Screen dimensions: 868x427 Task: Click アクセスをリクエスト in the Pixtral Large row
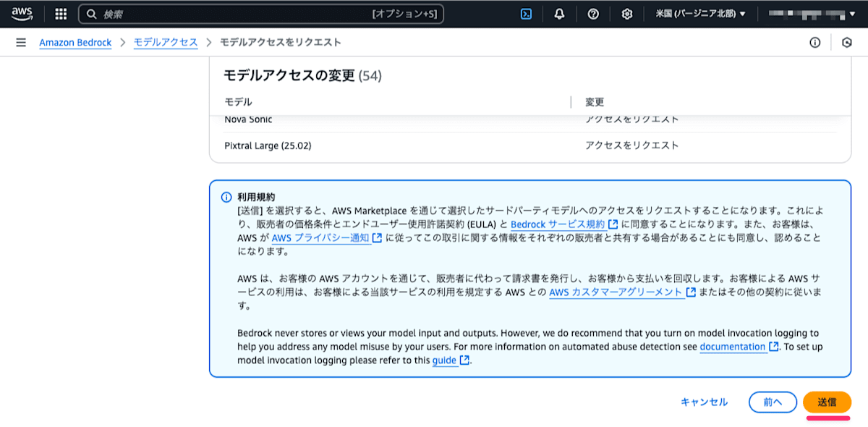(632, 145)
